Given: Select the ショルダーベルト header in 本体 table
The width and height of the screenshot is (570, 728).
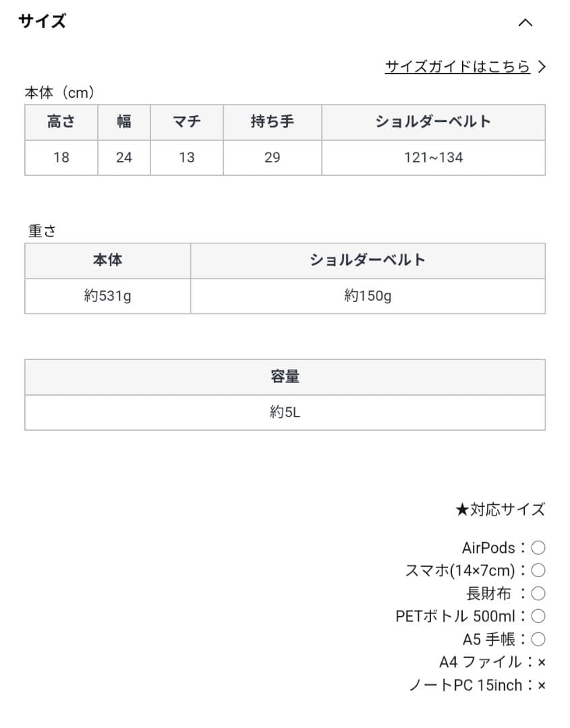Looking at the screenshot, I should point(432,122).
